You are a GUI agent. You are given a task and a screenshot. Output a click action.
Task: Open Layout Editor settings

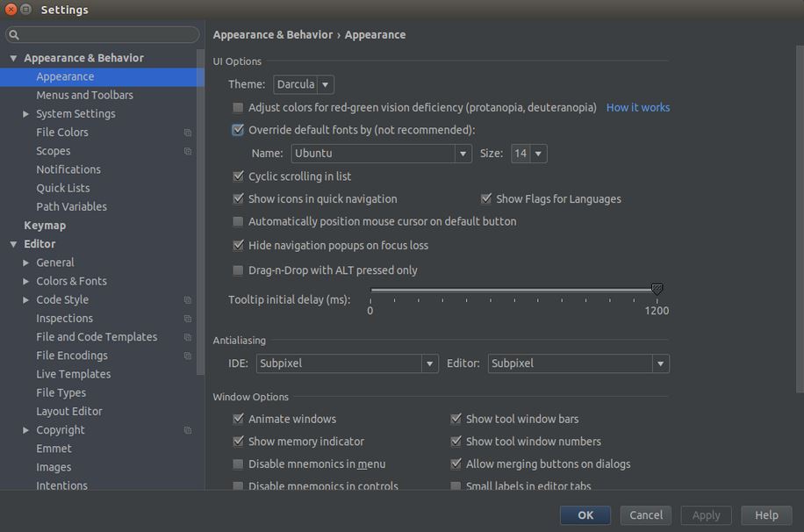point(68,412)
